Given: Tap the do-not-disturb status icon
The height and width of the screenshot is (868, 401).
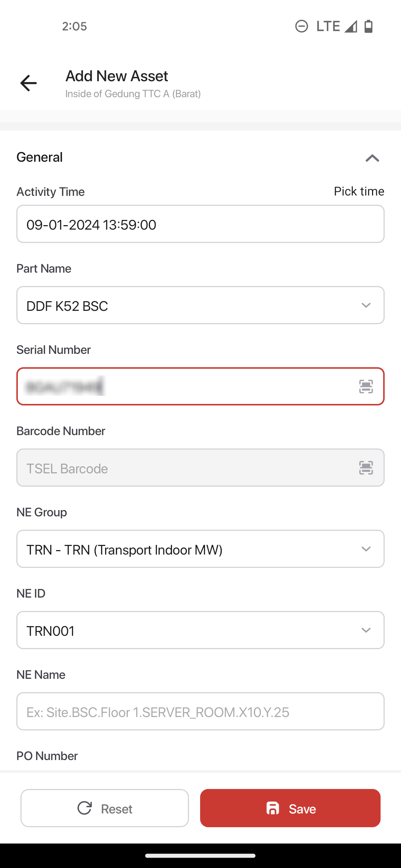Looking at the screenshot, I should click(301, 26).
